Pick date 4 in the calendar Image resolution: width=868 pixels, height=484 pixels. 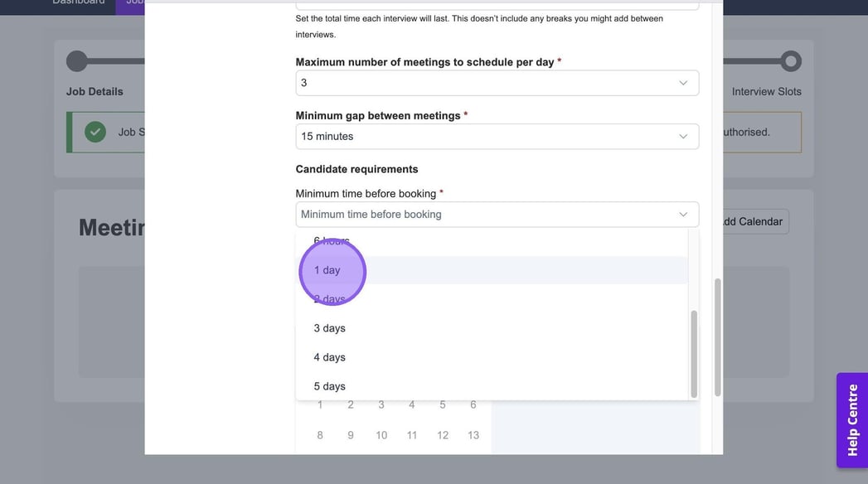412,405
